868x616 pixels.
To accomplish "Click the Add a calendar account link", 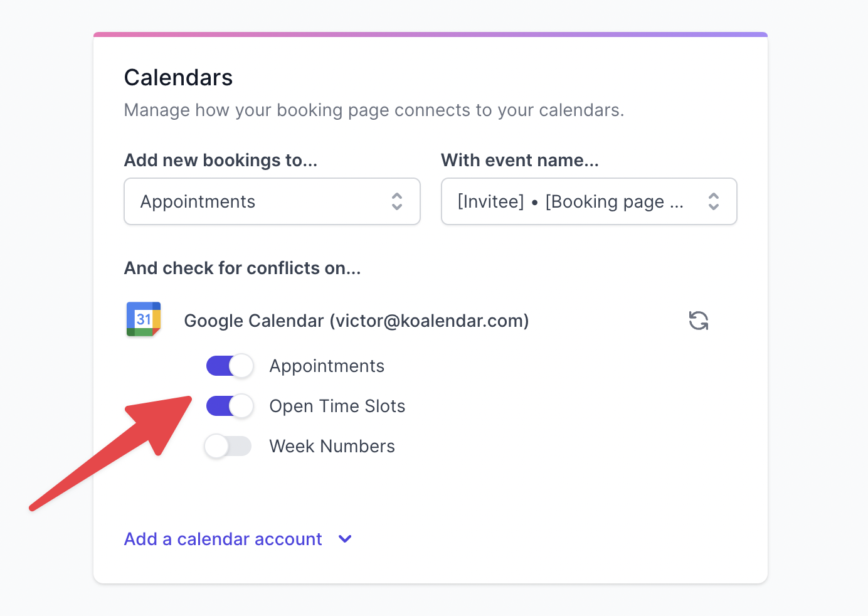I will 223,539.
